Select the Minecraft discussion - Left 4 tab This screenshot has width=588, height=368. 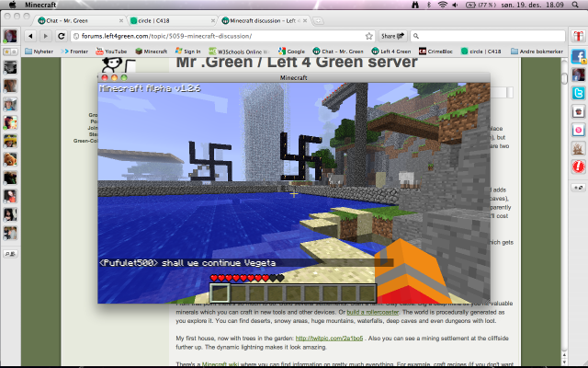click(263, 20)
